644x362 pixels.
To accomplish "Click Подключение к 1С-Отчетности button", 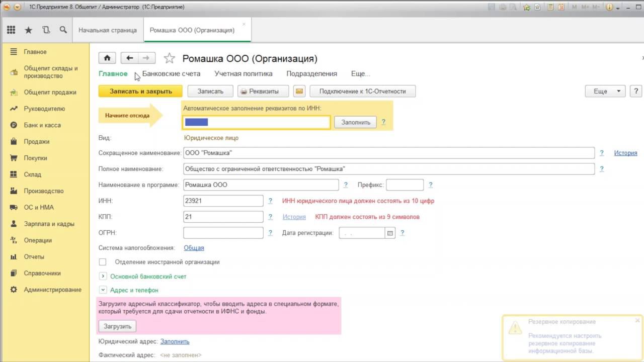I will 363,92.
